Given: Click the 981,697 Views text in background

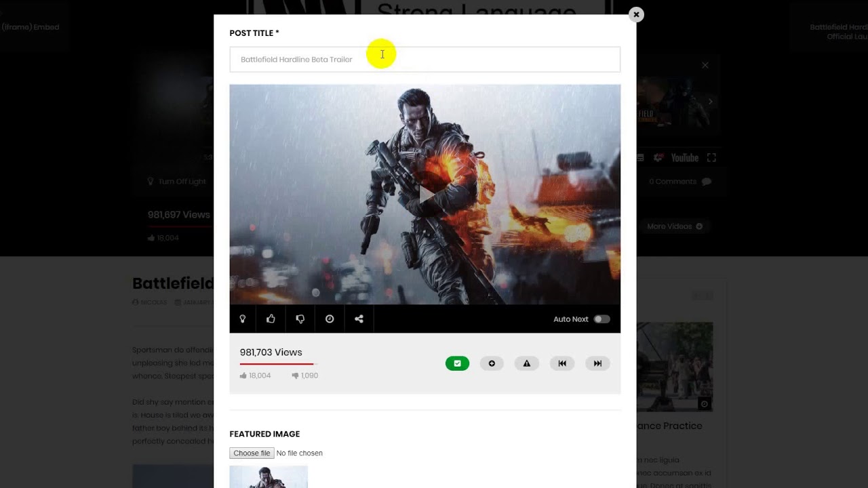Looking at the screenshot, I should [179, 215].
